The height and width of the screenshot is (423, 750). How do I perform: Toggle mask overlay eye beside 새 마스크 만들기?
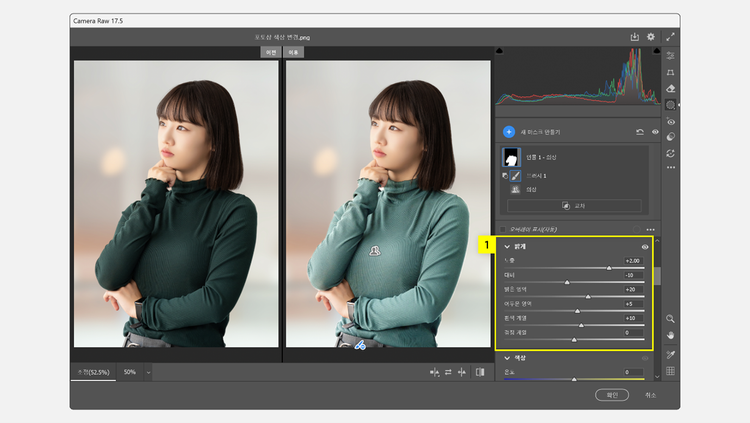655,131
